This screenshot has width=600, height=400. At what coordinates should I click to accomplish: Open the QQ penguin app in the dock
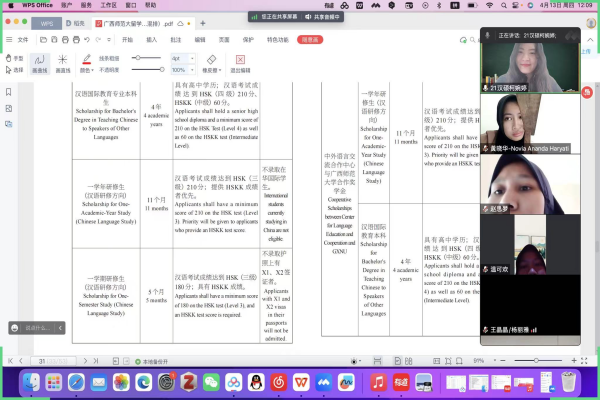click(x=255, y=382)
